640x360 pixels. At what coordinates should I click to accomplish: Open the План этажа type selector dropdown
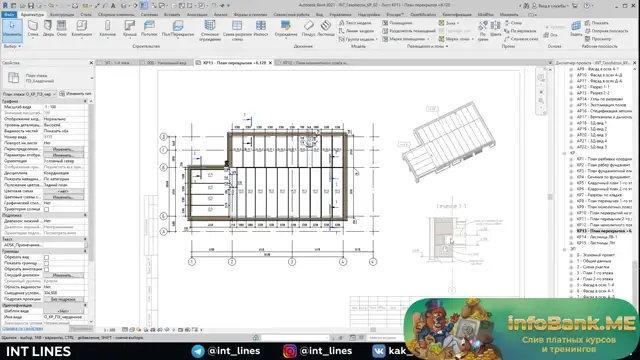(29, 94)
